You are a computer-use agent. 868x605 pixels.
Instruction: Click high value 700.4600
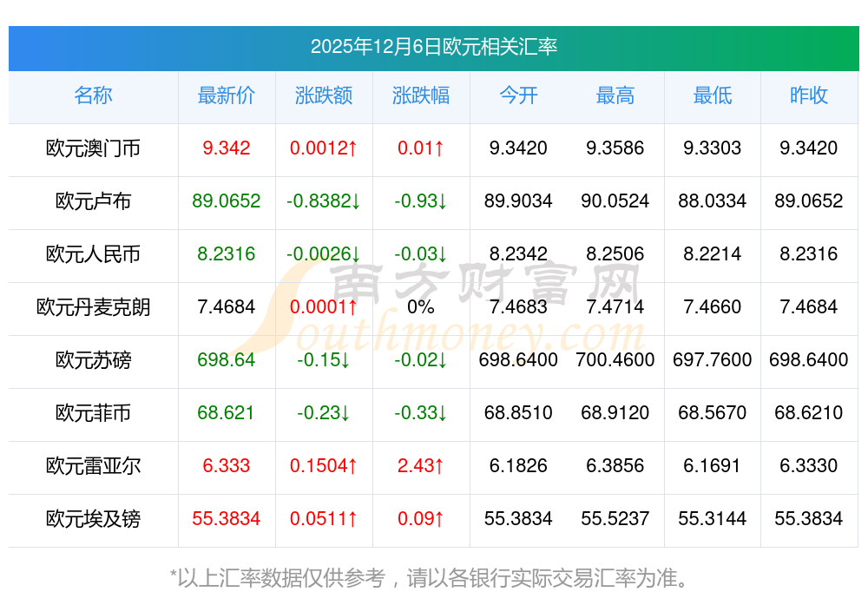point(615,360)
